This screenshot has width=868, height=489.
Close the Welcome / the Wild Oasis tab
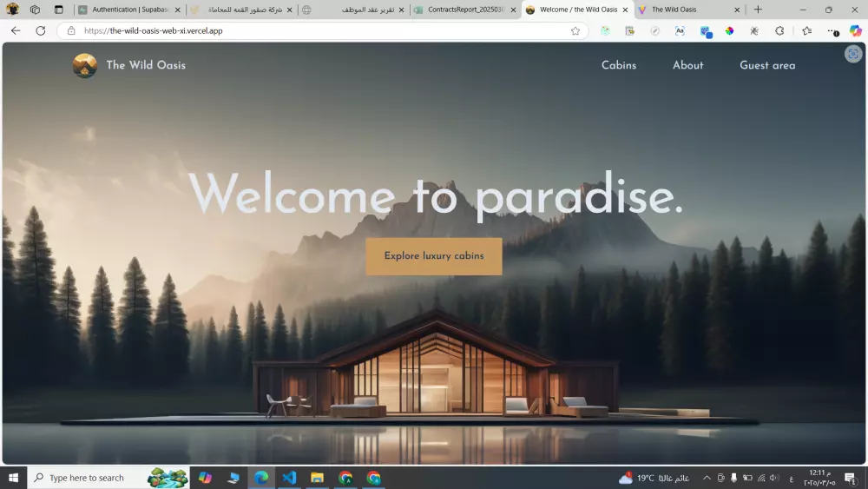625,10
